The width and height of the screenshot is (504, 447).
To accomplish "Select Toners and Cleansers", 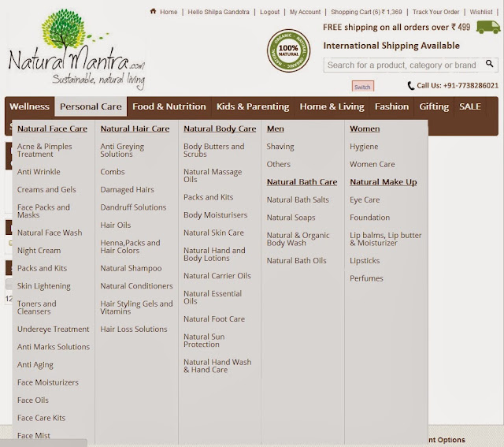I will (37, 307).
